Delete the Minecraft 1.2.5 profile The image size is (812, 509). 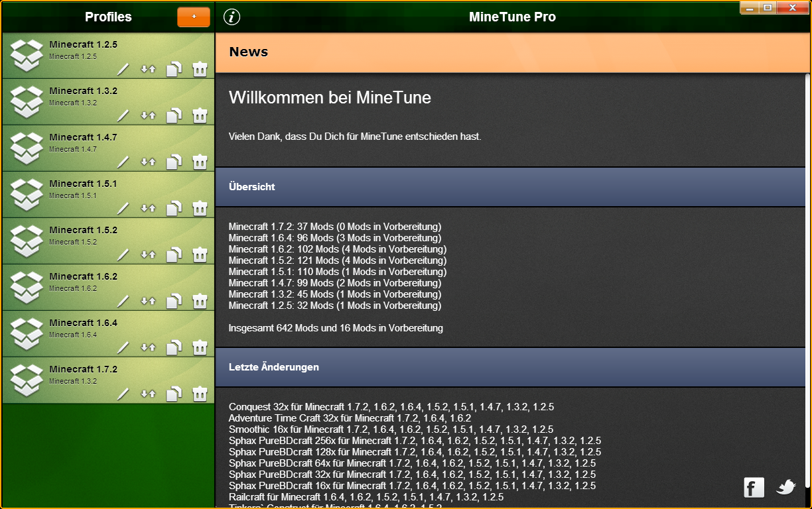[x=200, y=69]
